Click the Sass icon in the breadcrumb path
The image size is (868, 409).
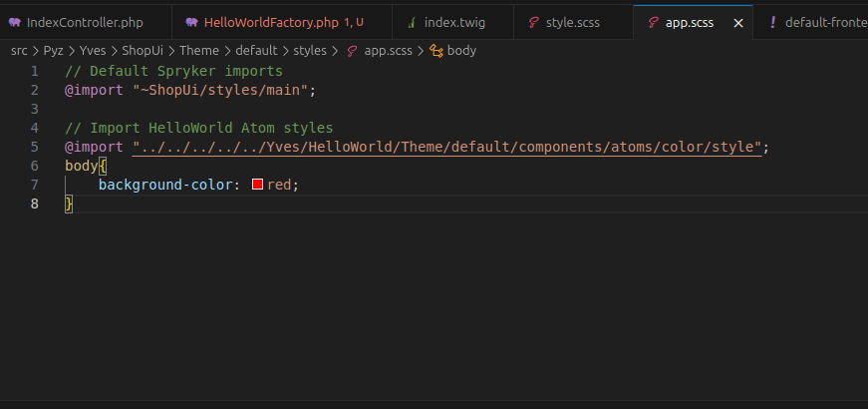point(352,51)
